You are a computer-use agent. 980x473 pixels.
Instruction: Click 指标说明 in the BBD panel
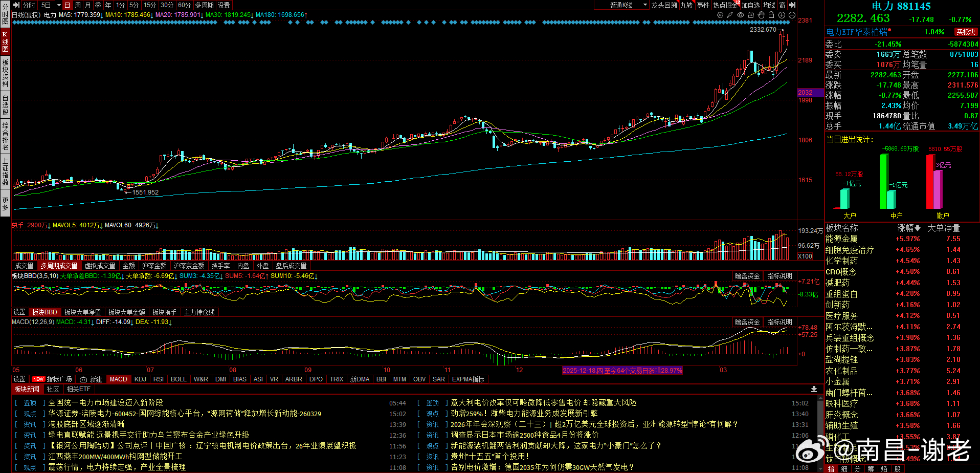point(779,276)
